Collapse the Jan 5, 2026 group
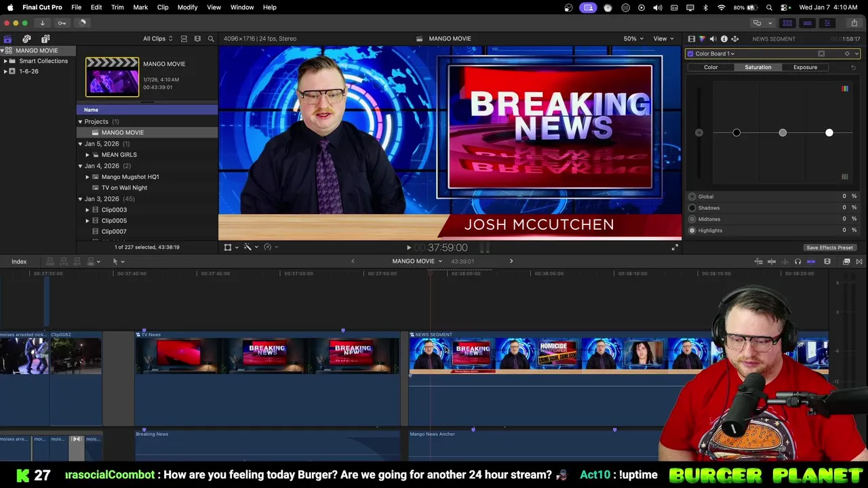Image resolution: width=868 pixels, height=488 pixels. tap(80, 144)
